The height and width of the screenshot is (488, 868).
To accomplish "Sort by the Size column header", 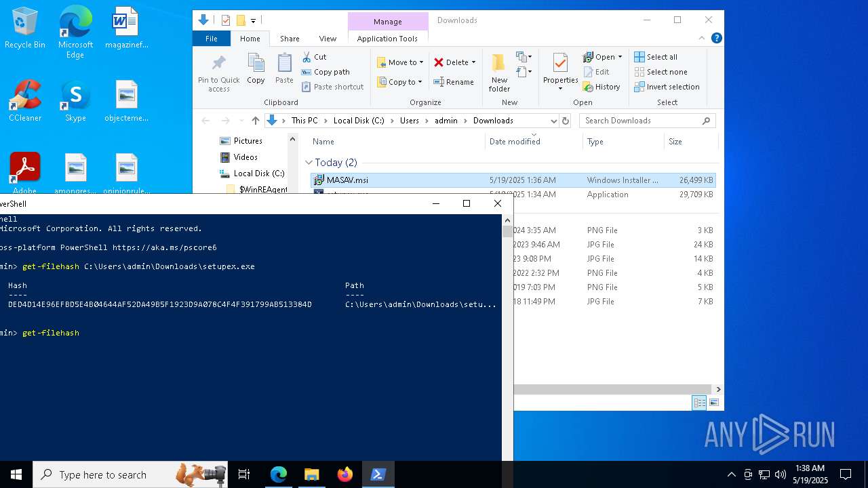I will coord(690,142).
